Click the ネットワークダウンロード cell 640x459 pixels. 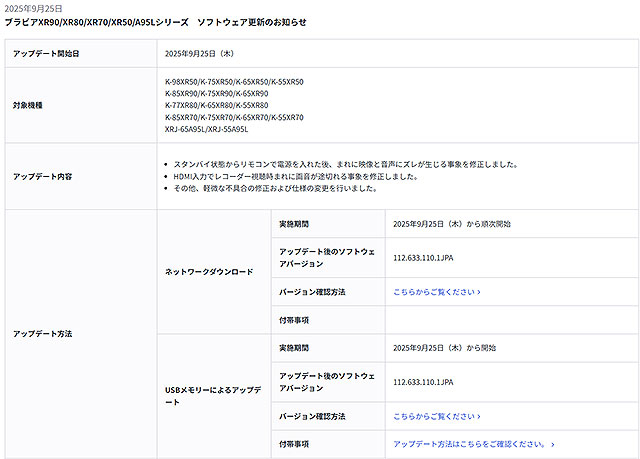[x=209, y=272]
